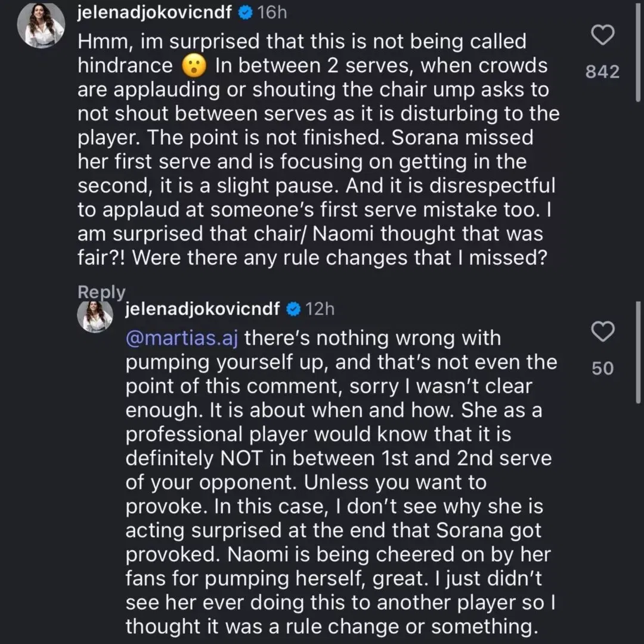Click the jelenadjokovicndf username in the reply
Screen dimensions: 644x644
203,309
